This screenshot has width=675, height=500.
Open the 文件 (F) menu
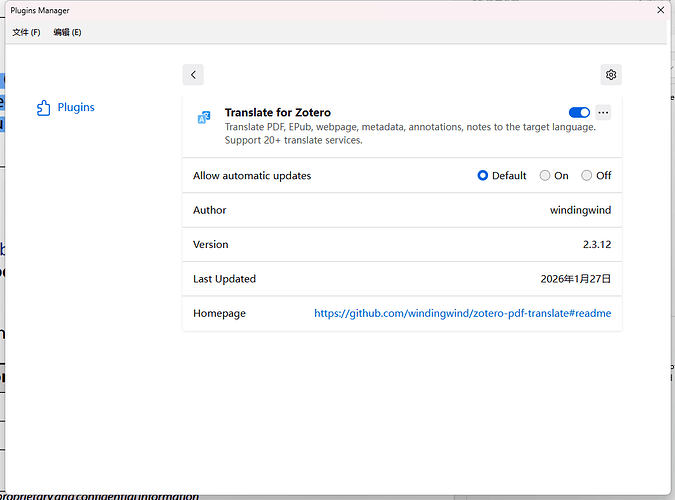pyautogui.click(x=26, y=32)
